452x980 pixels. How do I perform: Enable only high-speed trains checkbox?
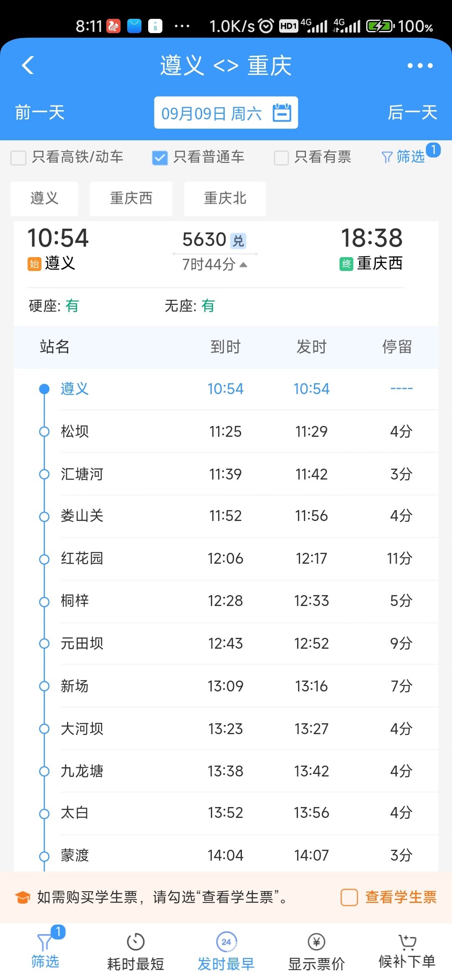18,158
